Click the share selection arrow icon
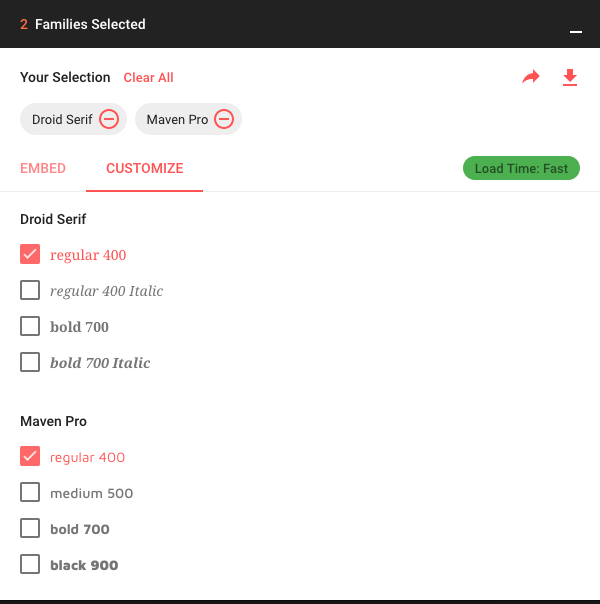The height and width of the screenshot is (604, 600). click(531, 77)
